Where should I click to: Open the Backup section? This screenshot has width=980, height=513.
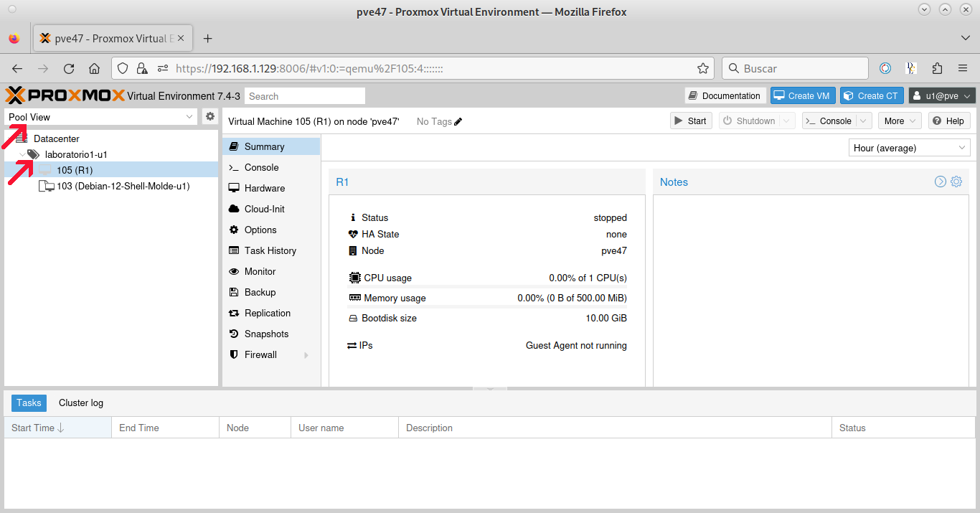(271, 292)
